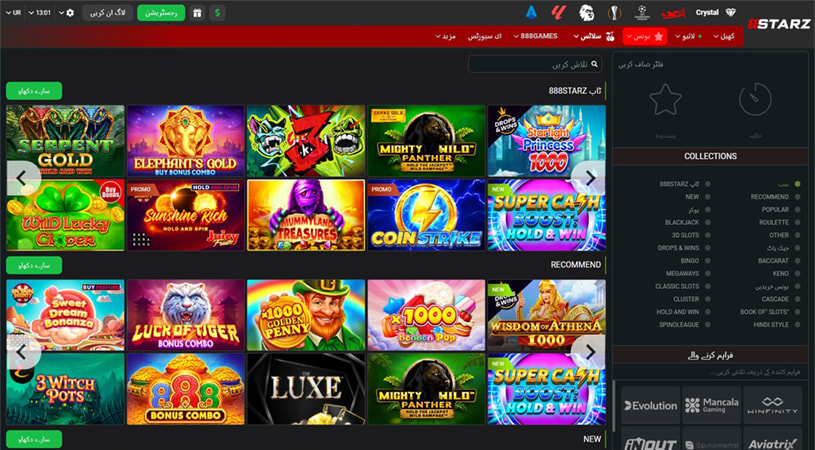This screenshot has height=450, width=815.
Task: Open the Elephant's Gold game thumbnail
Action: tap(186, 141)
